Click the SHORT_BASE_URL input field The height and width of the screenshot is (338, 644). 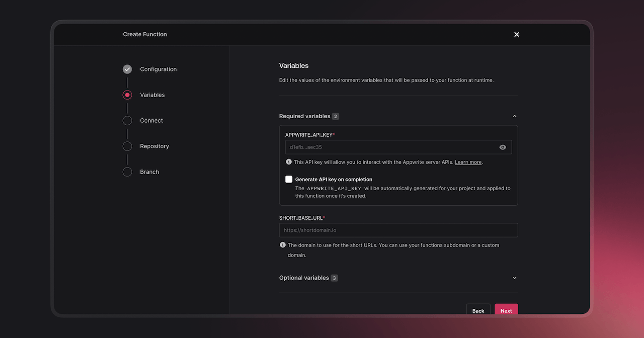[398, 230]
